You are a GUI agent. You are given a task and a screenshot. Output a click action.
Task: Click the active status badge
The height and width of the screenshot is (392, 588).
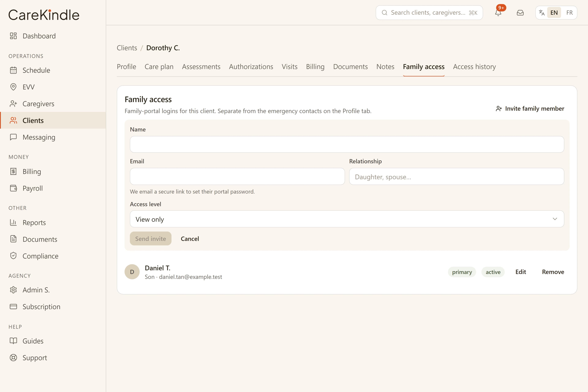[x=493, y=272]
